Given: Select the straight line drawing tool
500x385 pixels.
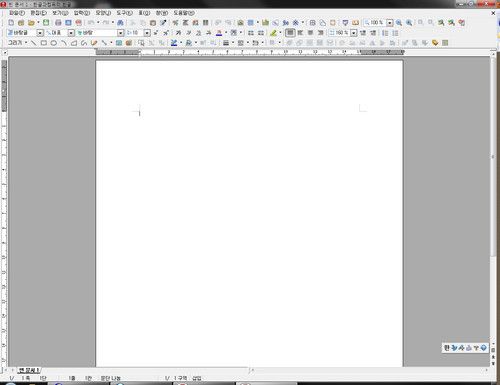Looking at the screenshot, I should pos(34,43).
